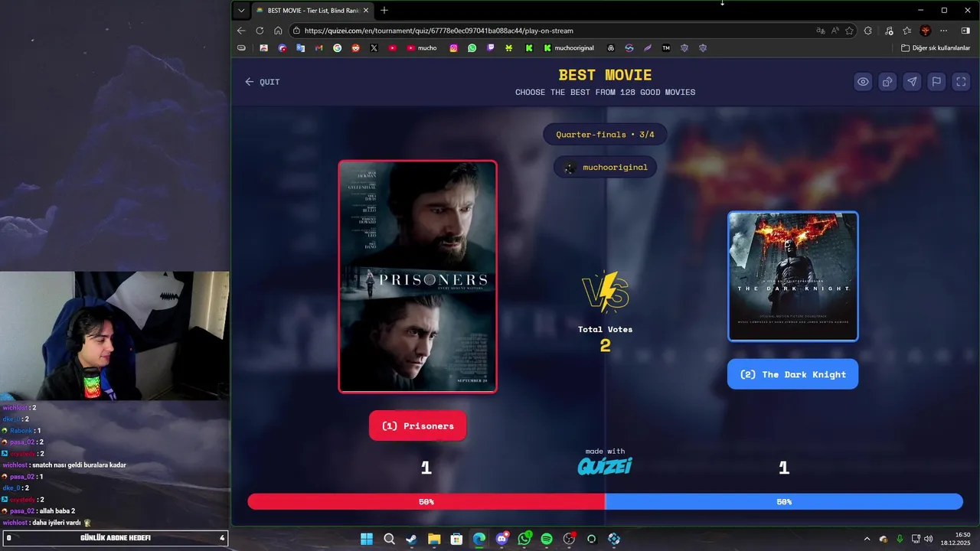Quit the quiz using QUIT button
Screen dimensions: 980x551
[x=263, y=82]
